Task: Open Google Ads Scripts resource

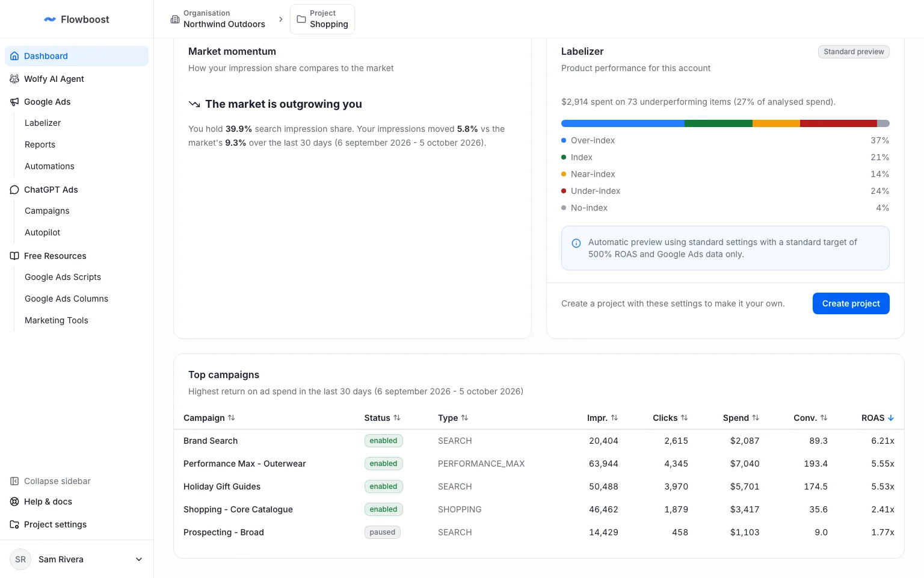Action: [x=63, y=277]
